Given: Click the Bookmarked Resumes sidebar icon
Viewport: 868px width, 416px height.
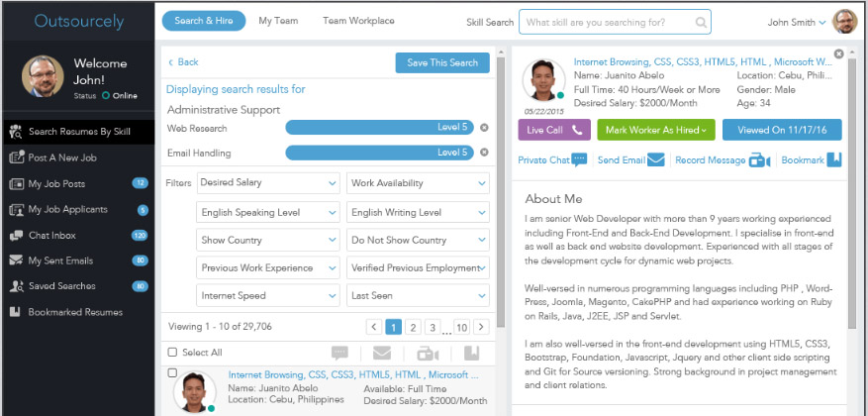Looking at the screenshot, I should click(16, 312).
